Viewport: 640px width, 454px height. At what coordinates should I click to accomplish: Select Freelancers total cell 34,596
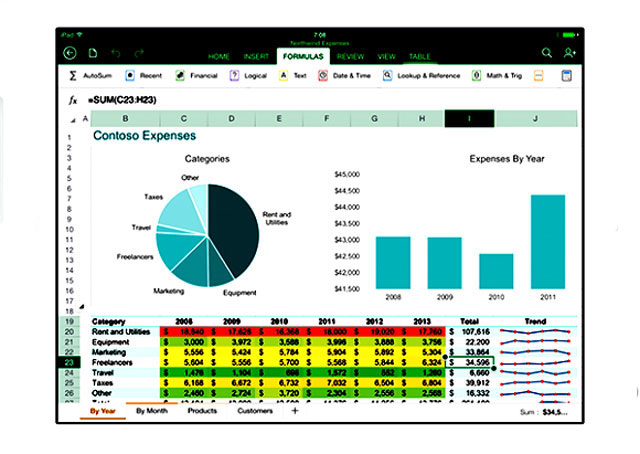click(x=469, y=363)
